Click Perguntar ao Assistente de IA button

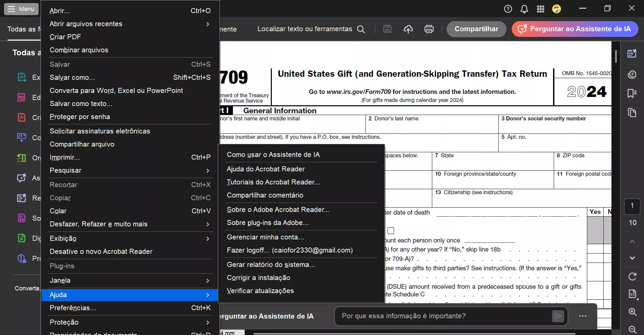[575, 29]
